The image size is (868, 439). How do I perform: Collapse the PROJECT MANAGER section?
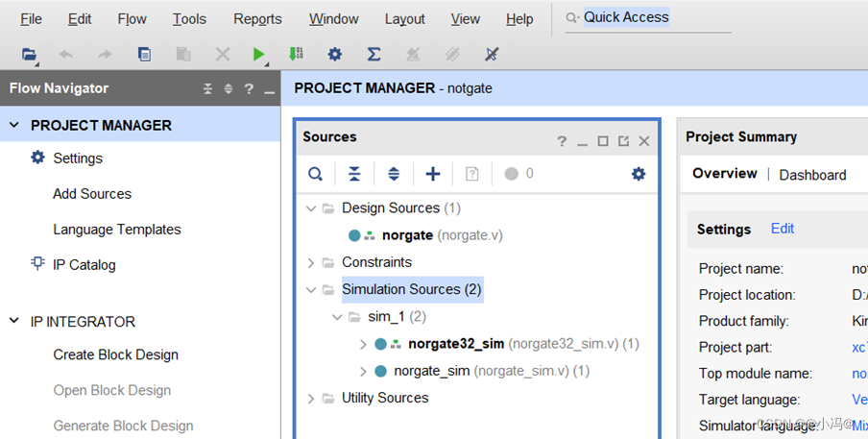[x=14, y=125]
